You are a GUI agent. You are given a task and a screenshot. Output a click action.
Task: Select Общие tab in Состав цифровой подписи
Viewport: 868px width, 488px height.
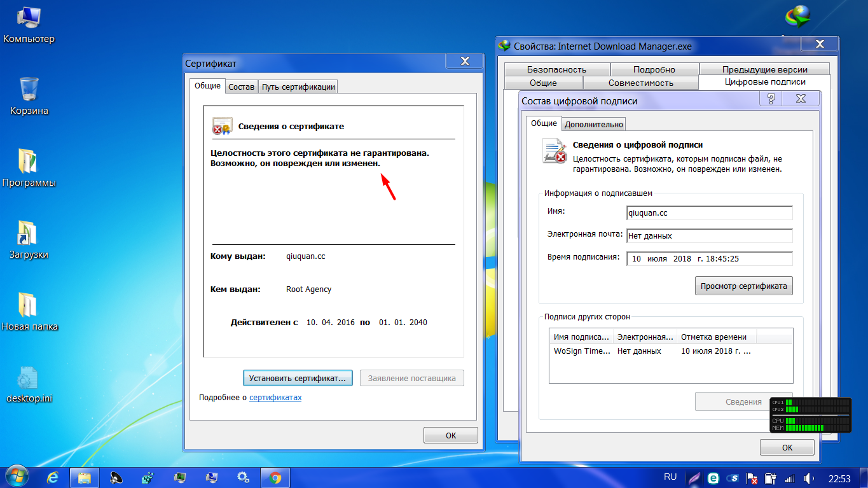coord(544,123)
